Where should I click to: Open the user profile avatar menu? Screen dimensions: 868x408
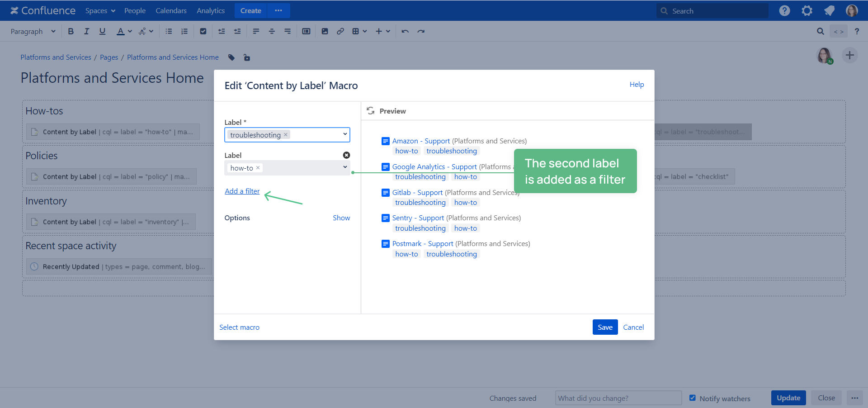[x=852, y=10]
